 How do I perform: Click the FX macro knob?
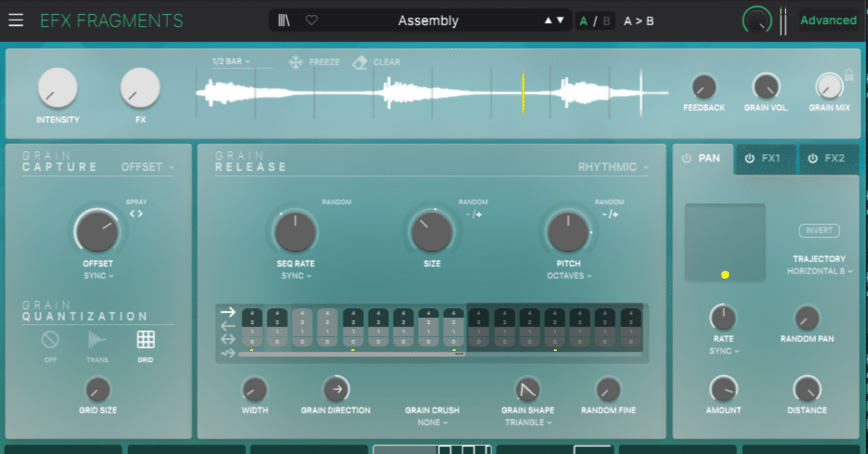point(140,88)
